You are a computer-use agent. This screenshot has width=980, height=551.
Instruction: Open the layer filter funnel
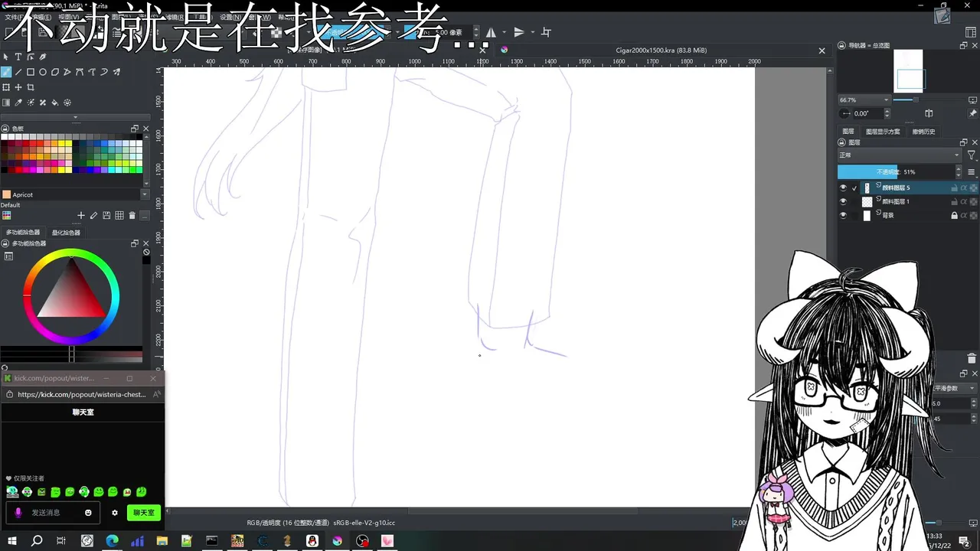click(972, 155)
